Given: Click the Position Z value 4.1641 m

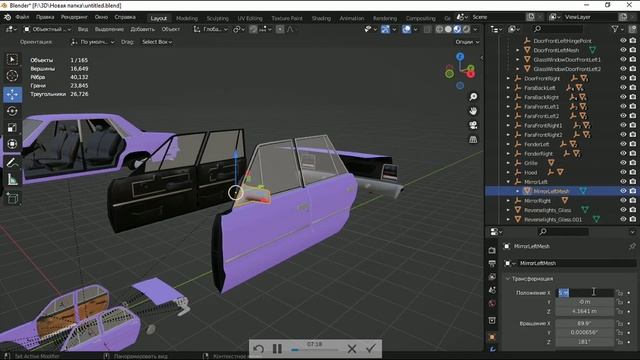Looking at the screenshot, I should click(x=584, y=311).
